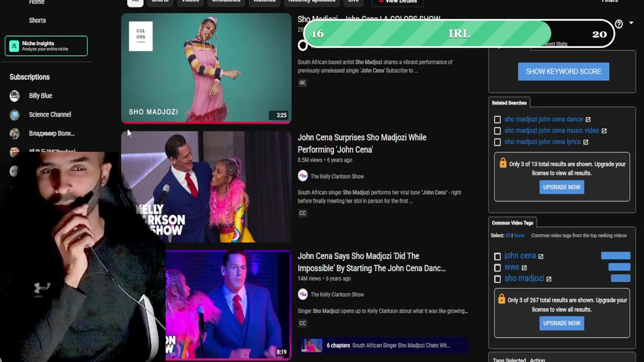The width and height of the screenshot is (644, 362).
Task: Click the help question mark icon
Action: pyautogui.click(x=619, y=24)
